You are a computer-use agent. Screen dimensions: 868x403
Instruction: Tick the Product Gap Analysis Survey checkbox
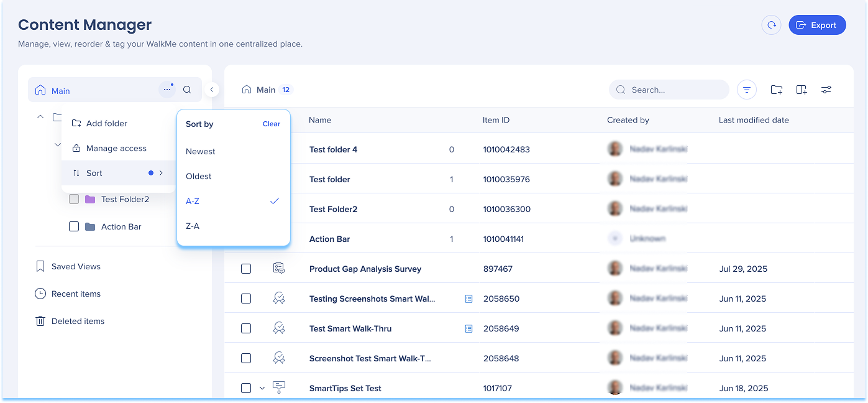[246, 269]
